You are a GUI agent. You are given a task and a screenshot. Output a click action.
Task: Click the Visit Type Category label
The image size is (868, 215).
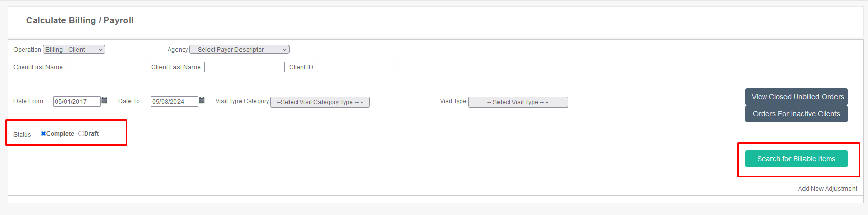pos(242,101)
